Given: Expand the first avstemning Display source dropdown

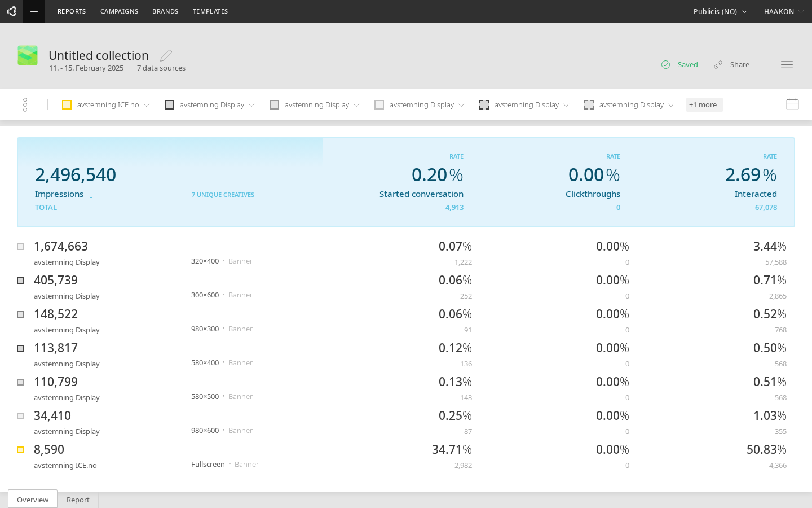Looking at the screenshot, I should (253, 104).
